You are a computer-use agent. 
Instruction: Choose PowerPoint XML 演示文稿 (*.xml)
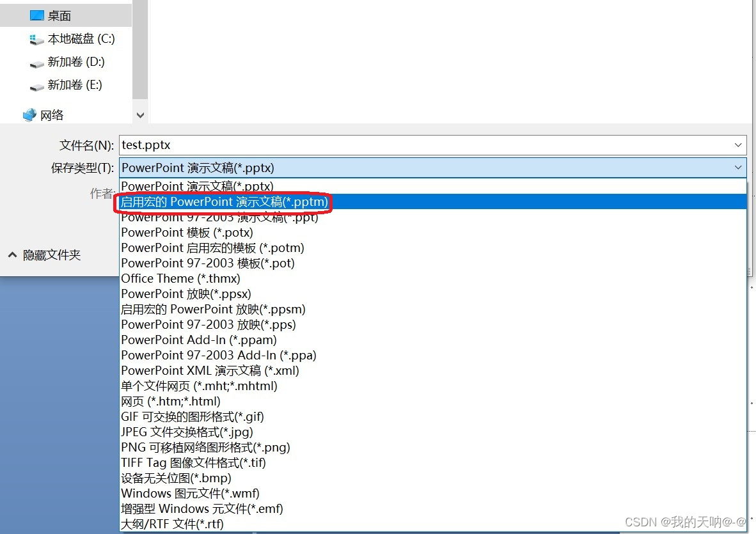tap(433, 371)
